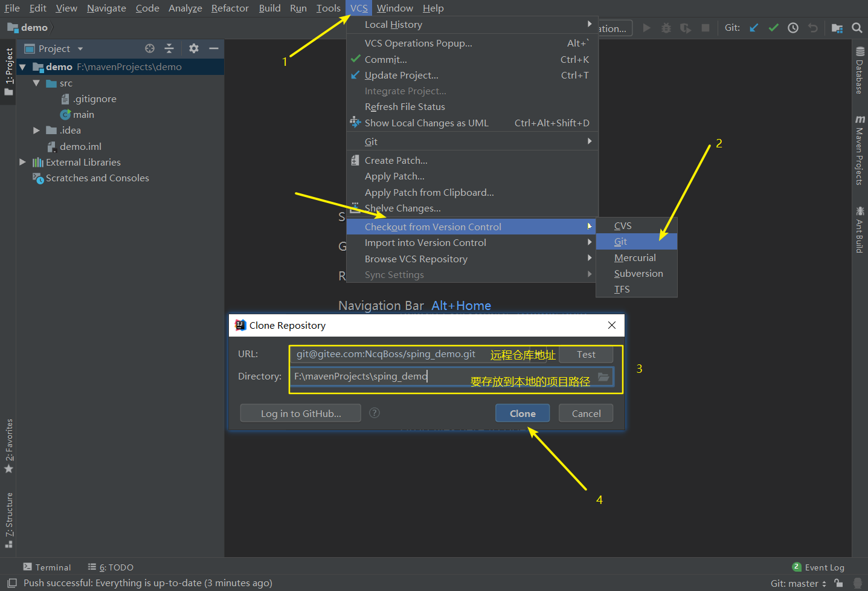Choose Checkout from Version Control
Screen dimensions: 868x591
472,227
